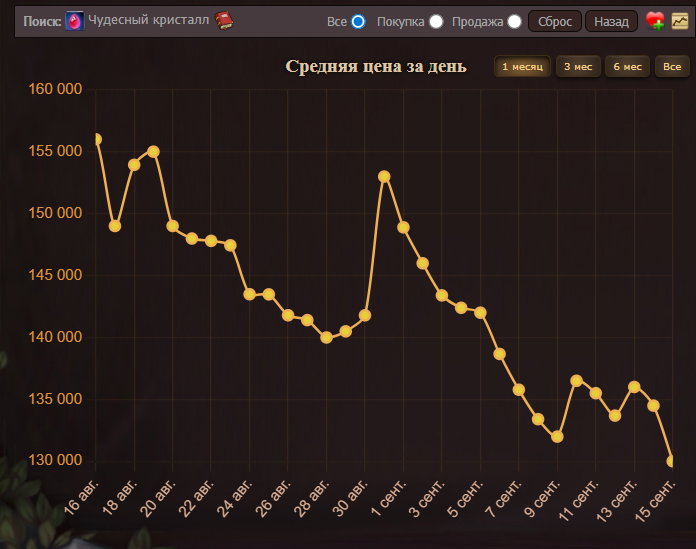Image resolution: width=696 pixels, height=549 pixels.
Task: Click the chart title Средняя цена за день
Action: tap(375, 67)
